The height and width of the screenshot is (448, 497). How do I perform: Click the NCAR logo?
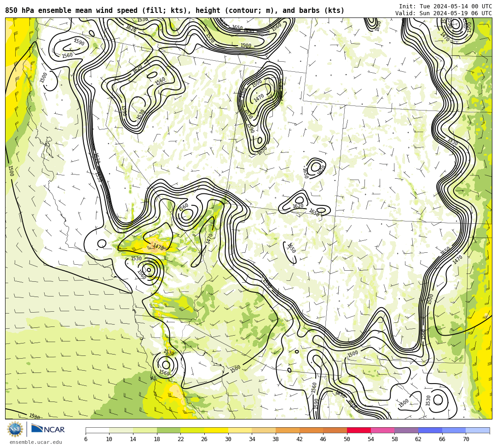point(48,429)
